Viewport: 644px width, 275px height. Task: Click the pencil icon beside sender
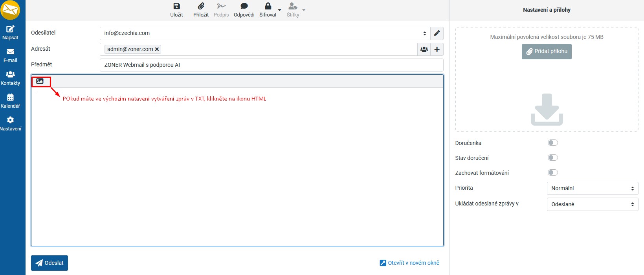(437, 33)
